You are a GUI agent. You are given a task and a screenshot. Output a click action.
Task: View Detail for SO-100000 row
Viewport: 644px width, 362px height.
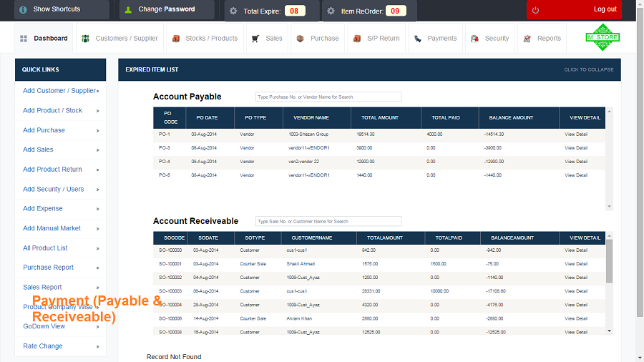[576, 250]
